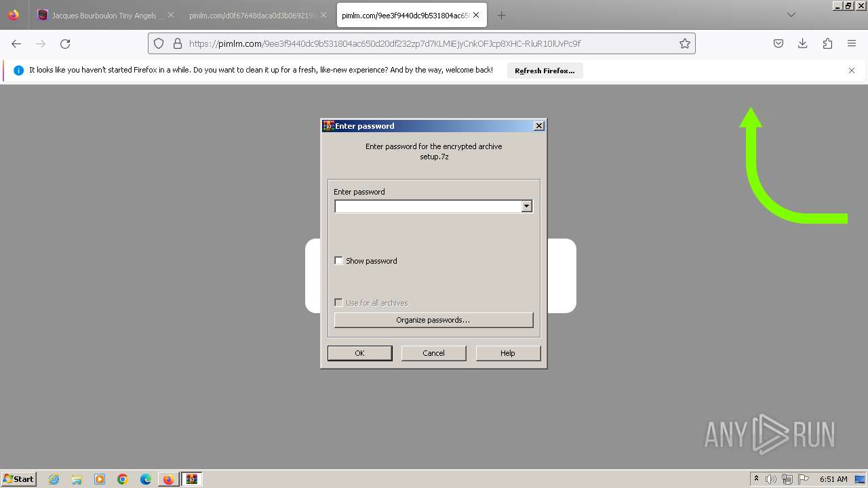Switch to Firefox in the taskbar

tap(168, 479)
